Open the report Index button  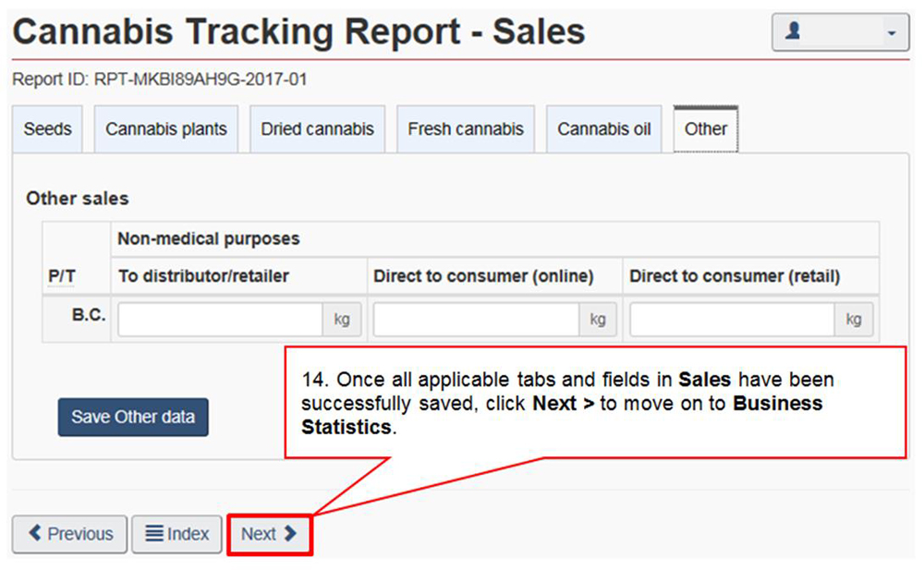[177, 534]
